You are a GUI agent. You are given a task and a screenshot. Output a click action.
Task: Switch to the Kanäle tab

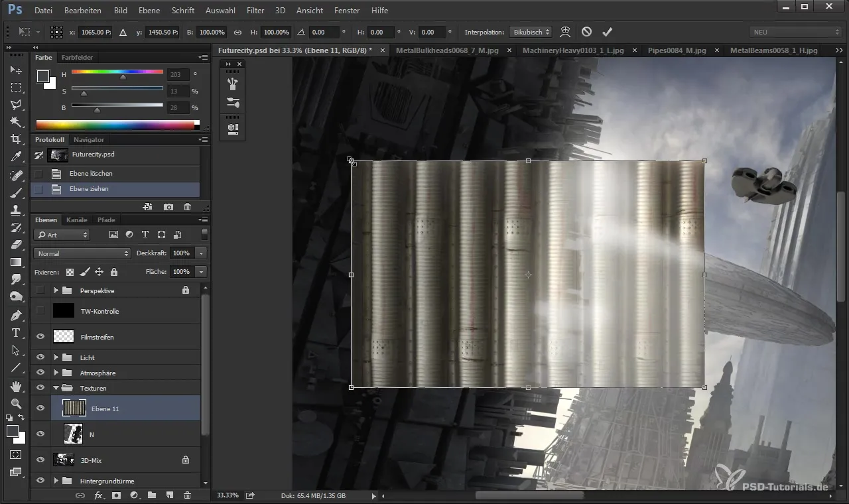[77, 220]
